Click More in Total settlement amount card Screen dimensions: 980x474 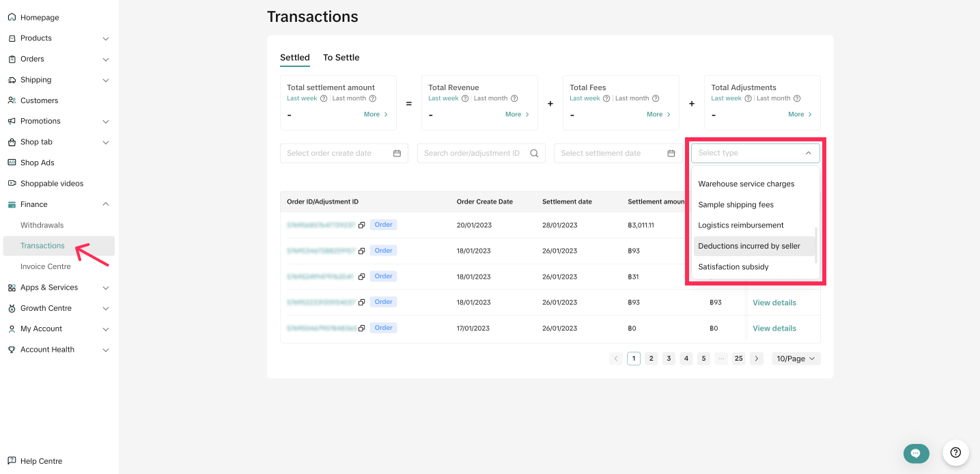376,115
